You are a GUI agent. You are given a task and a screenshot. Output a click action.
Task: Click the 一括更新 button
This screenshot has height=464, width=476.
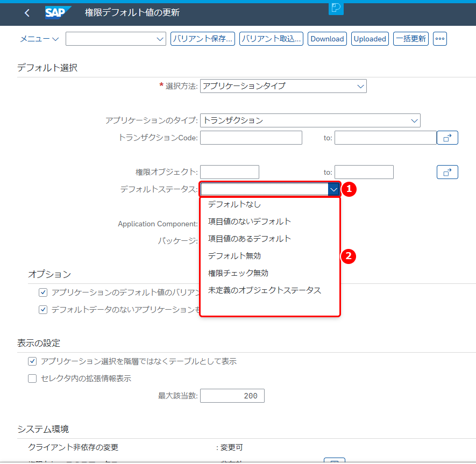click(411, 39)
